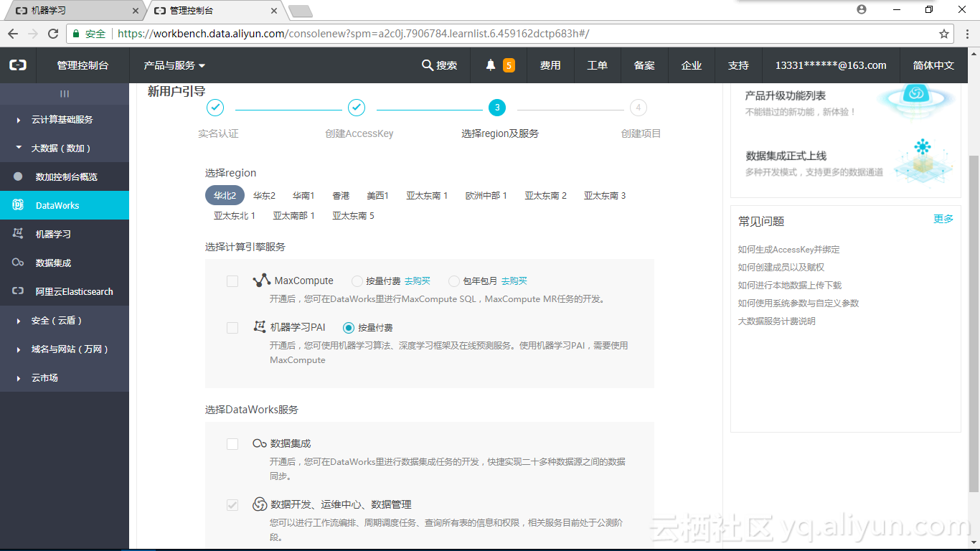The image size is (980, 551).
Task: Click the MaxCompute service icon
Action: (x=261, y=281)
